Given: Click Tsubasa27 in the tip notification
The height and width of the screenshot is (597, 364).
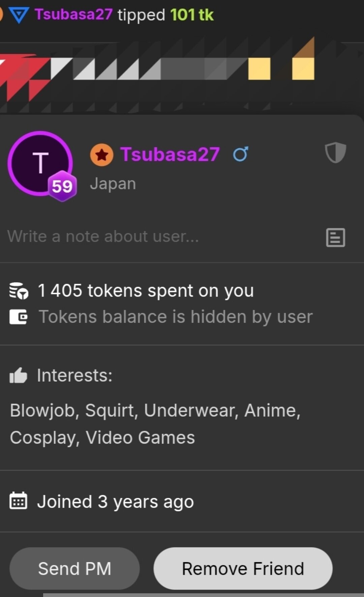Looking at the screenshot, I should pos(73,14).
